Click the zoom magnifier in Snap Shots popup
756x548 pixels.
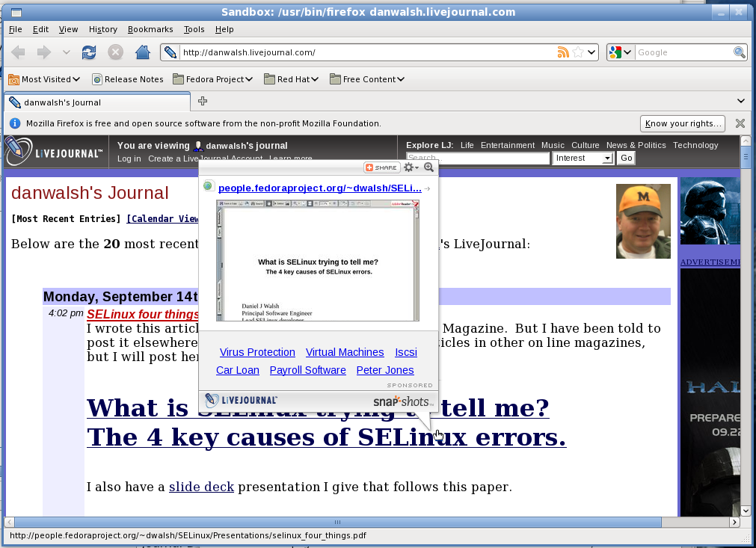428,167
